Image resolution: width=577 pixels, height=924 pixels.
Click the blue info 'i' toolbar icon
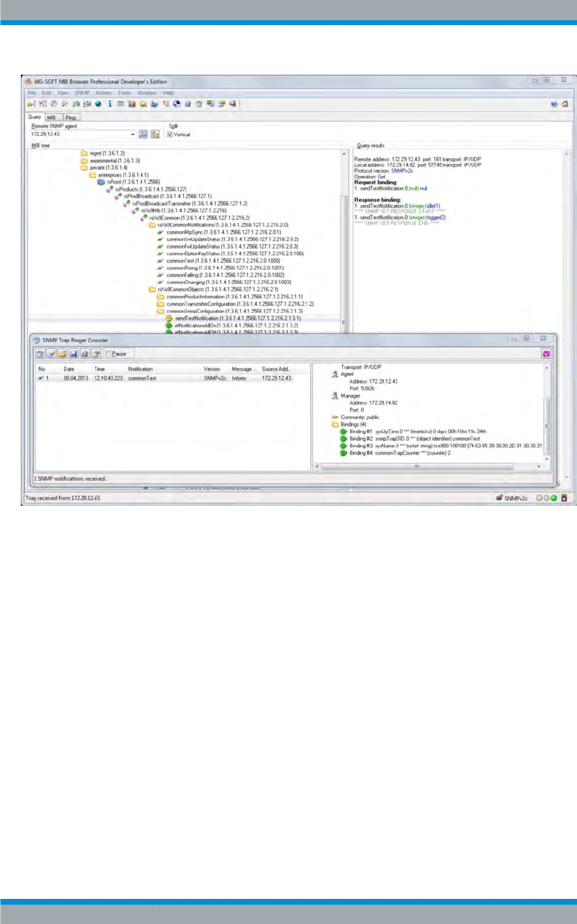pyautogui.click(x=110, y=104)
